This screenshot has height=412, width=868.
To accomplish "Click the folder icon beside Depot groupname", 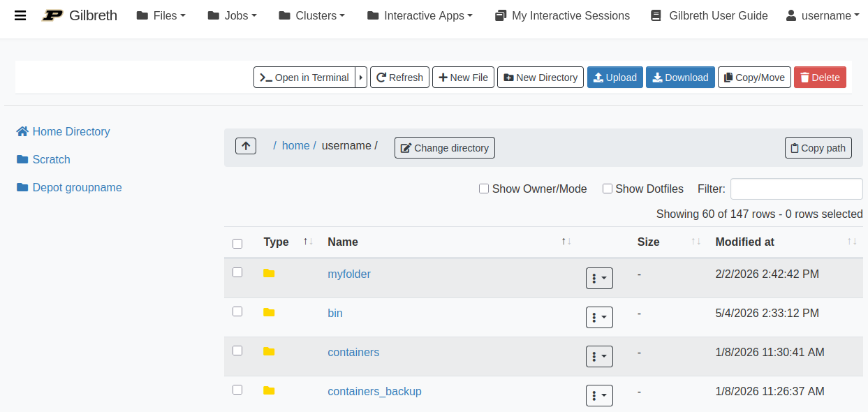I will coord(22,187).
